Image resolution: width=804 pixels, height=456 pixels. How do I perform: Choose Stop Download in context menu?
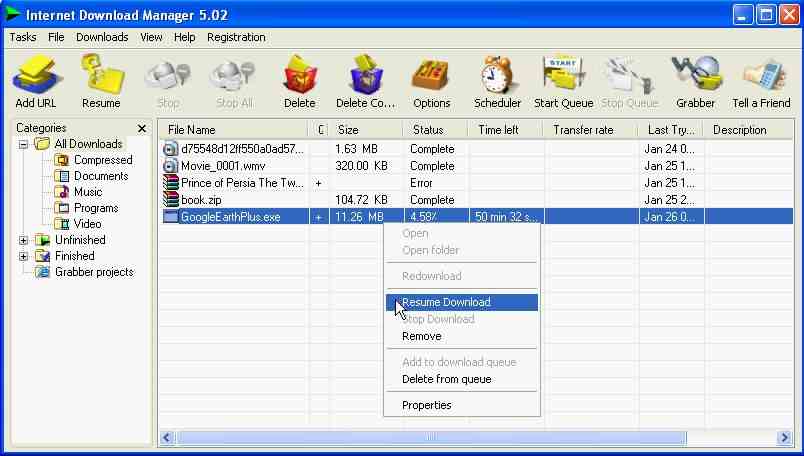[462, 319]
